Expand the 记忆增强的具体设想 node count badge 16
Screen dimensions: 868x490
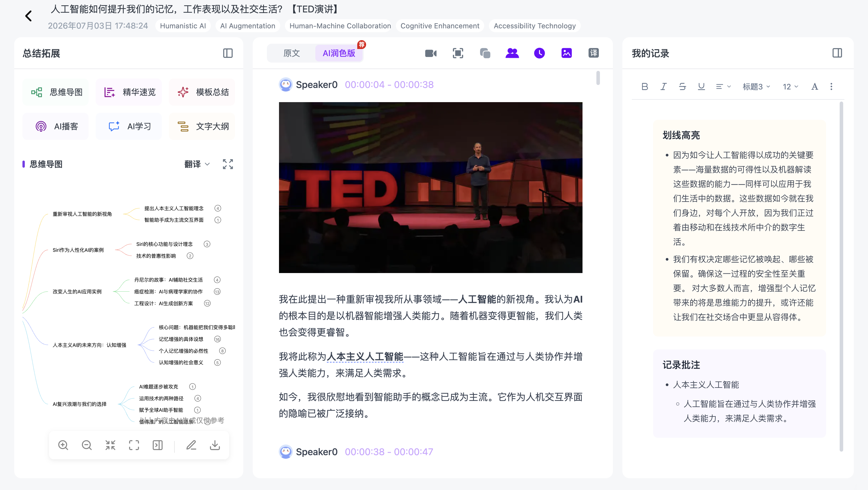[x=217, y=339]
